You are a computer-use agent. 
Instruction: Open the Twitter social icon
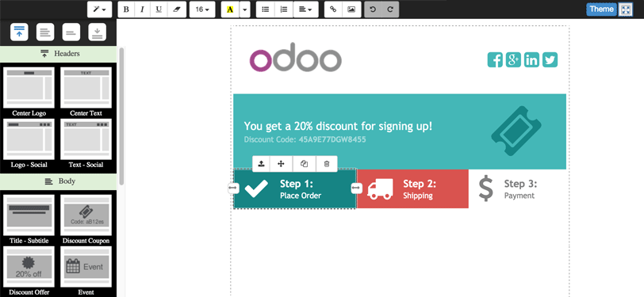[550, 60]
